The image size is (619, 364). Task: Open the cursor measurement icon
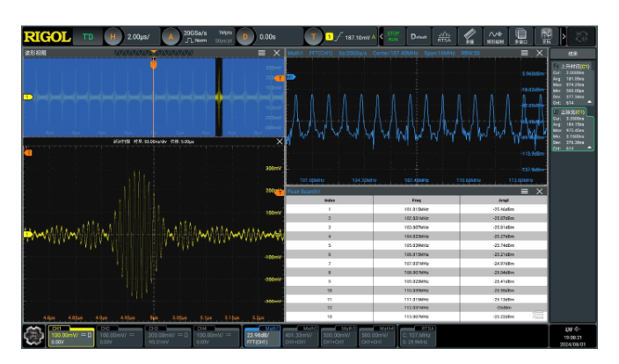(x=546, y=37)
